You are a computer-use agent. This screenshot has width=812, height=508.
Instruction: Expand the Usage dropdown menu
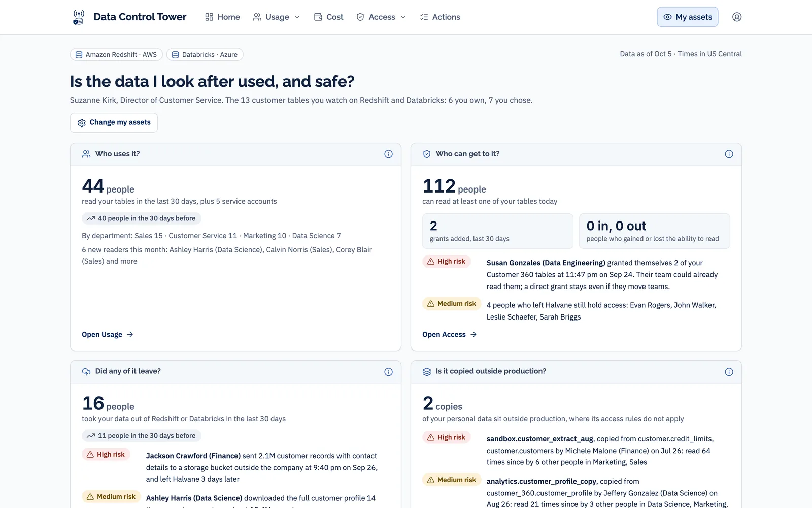coord(277,17)
